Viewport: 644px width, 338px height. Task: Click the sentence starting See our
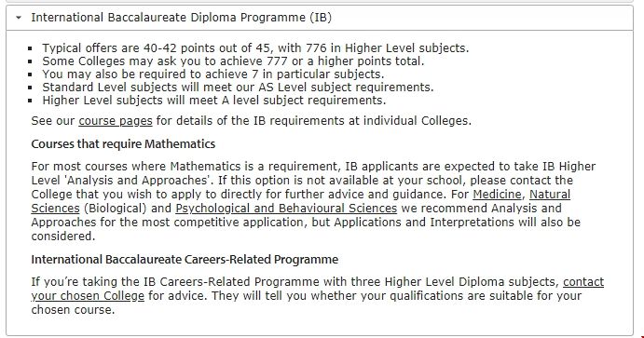click(252, 121)
